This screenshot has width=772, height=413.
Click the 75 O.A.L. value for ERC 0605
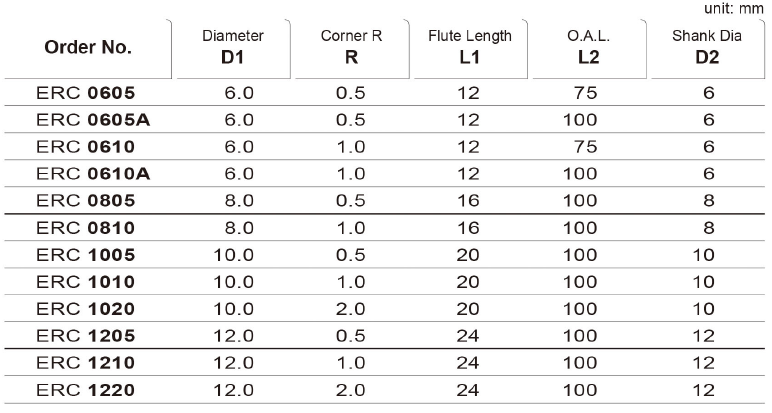[x=585, y=93]
